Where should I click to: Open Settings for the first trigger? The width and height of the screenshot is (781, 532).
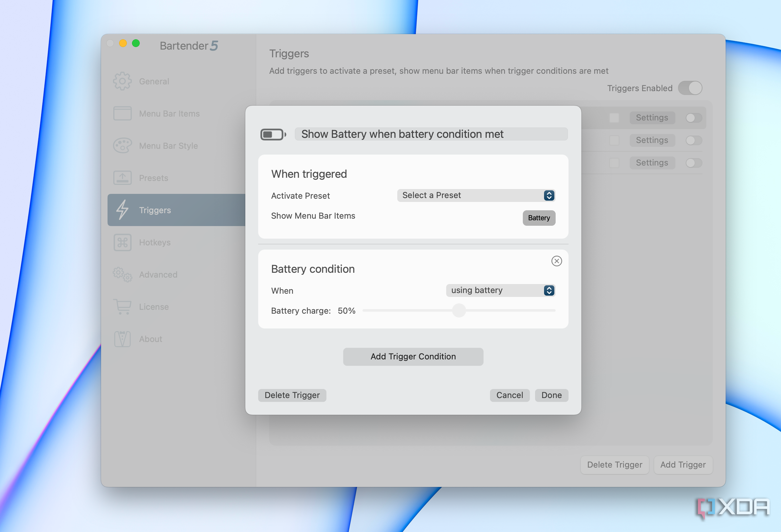point(652,118)
